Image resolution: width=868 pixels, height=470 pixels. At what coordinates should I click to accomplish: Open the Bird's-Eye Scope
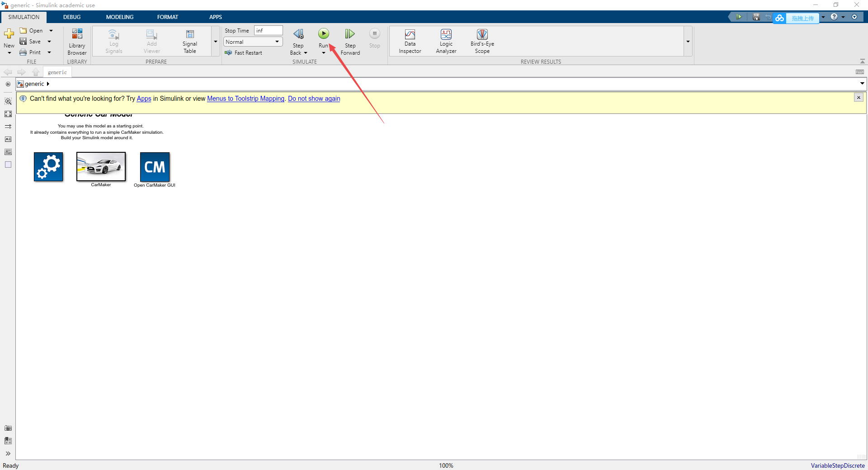coord(482,41)
